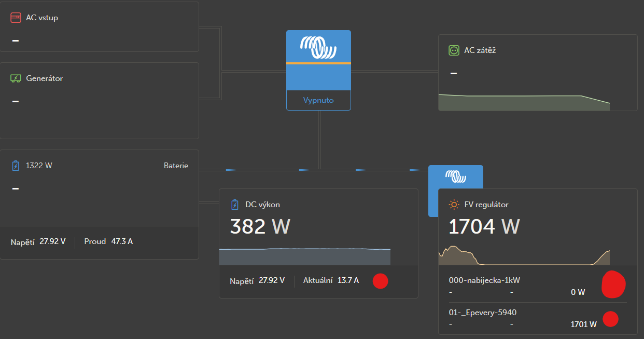644x339 pixels.
Task: Open the 01-_Epevery-5940 charger entry
Action: (x=482, y=313)
